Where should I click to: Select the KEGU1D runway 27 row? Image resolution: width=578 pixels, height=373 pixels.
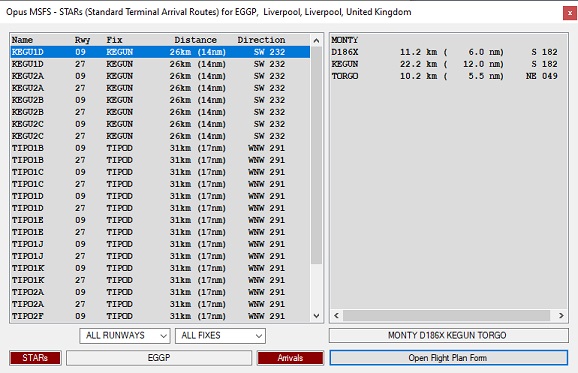pos(160,64)
